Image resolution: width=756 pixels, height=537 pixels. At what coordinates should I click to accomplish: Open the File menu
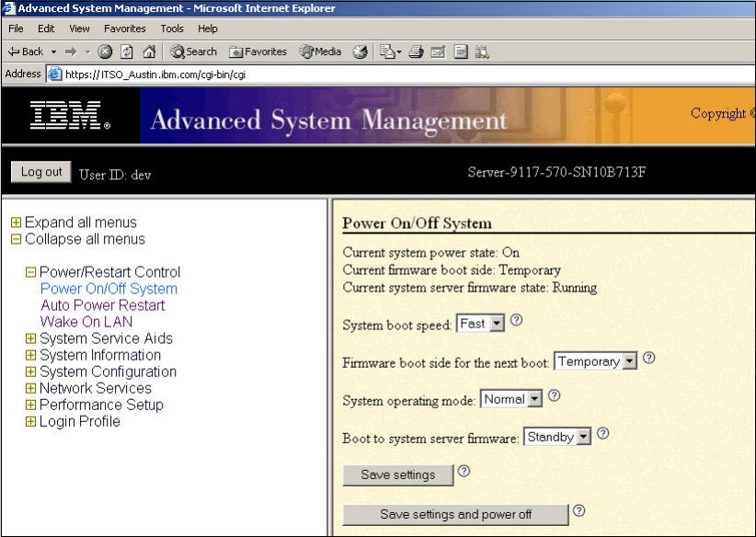point(16,29)
